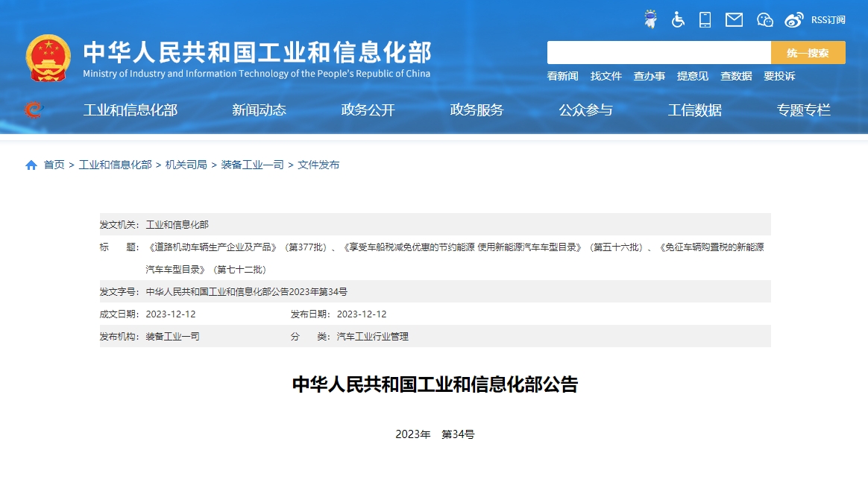
Task: Open the 装备工业一司 breadcrumb link
Action: tap(251, 165)
